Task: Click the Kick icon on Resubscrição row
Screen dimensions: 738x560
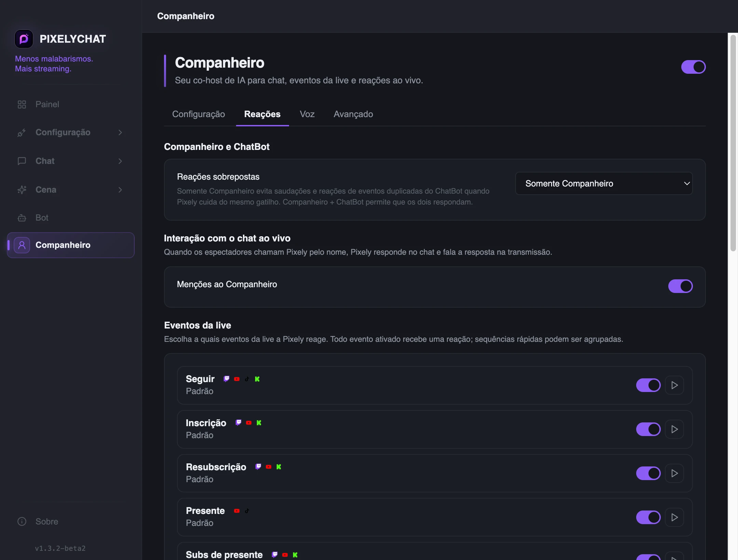Action: 279,467
